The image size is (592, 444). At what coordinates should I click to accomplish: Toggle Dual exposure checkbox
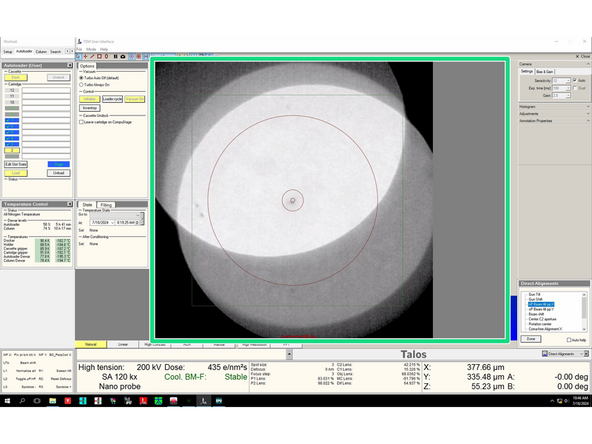coord(575,88)
